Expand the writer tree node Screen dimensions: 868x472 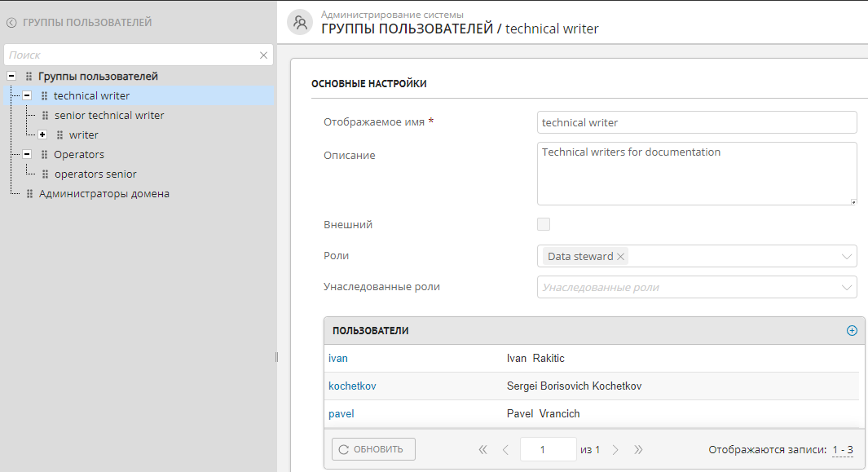[42, 135]
